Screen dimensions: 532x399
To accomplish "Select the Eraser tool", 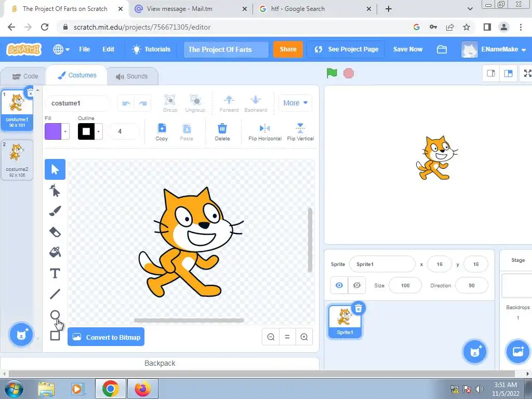I will (x=55, y=232).
